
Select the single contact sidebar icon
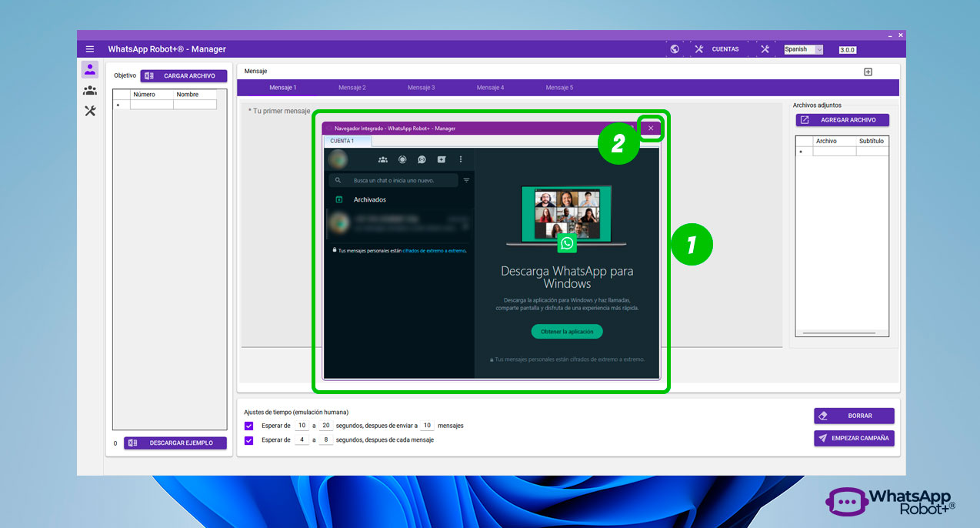90,69
